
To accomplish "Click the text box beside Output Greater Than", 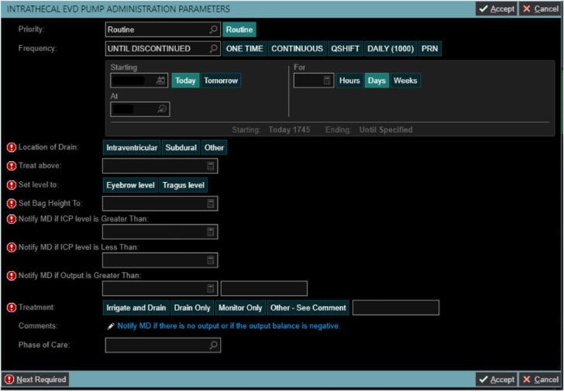I will pos(264,288).
